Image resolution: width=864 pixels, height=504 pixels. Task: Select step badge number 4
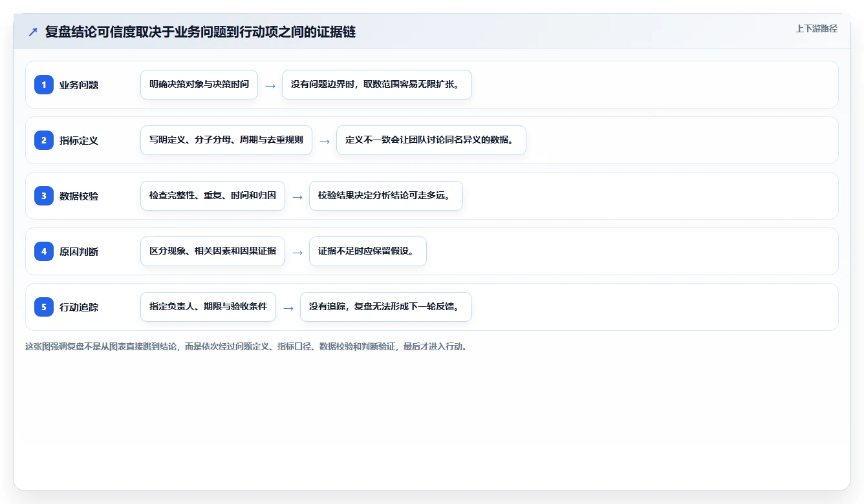tap(44, 251)
